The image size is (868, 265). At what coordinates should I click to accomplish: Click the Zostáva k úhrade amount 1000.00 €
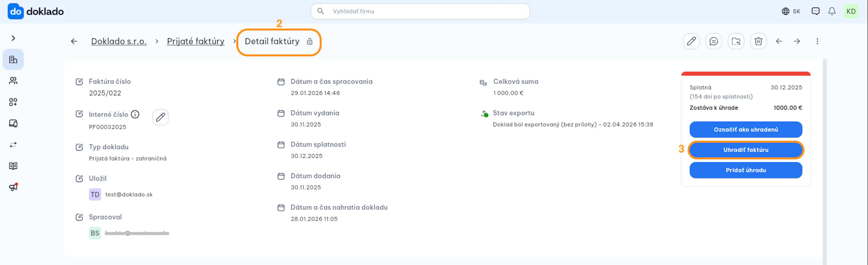[788, 108]
